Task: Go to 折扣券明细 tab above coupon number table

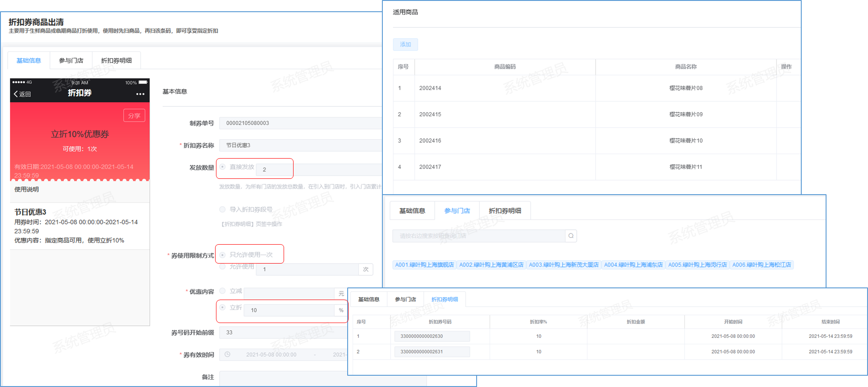Action: point(445,299)
